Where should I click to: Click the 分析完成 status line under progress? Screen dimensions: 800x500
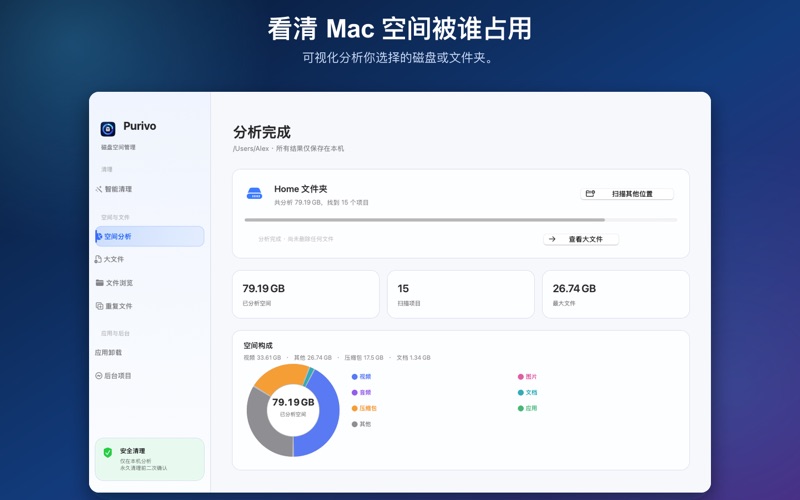tap(295, 239)
